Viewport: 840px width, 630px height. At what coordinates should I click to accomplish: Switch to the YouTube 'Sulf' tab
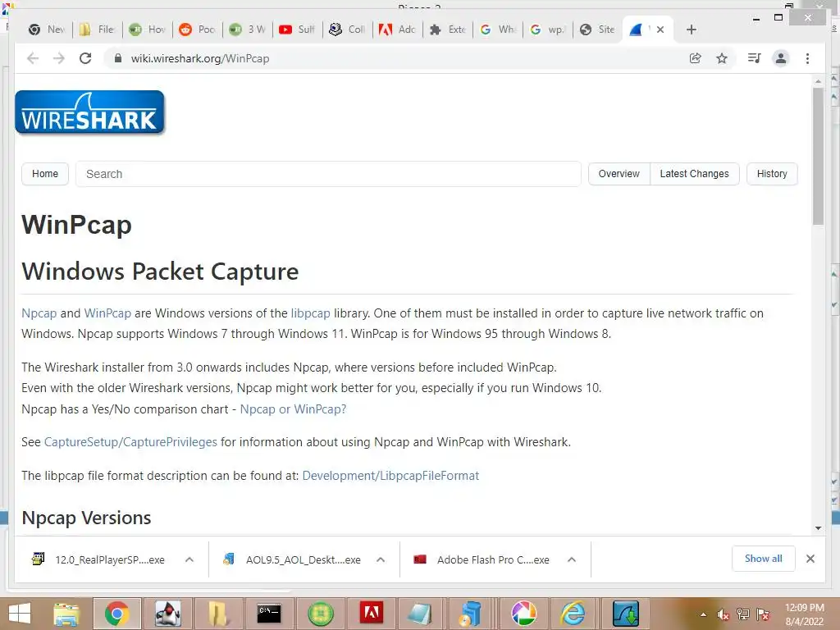[x=297, y=30]
